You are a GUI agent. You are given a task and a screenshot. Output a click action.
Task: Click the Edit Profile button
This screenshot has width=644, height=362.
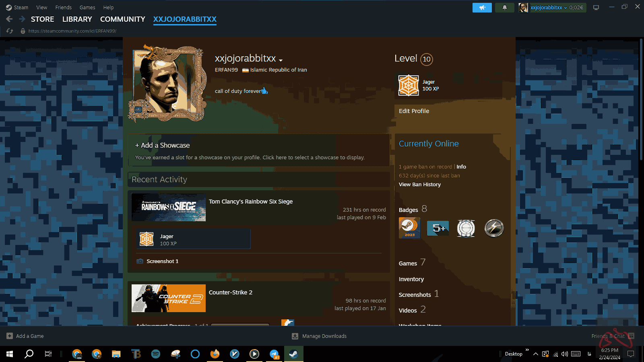[x=414, y=111]
